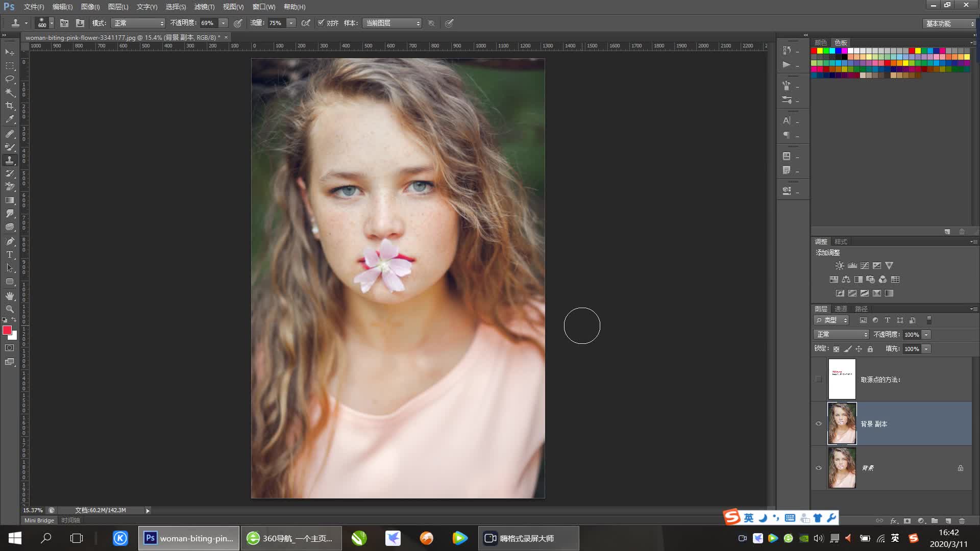The width and height of the screenshot is (980, 551).
Task: Open the Mini Bridge panel
Action: [39, 520]
